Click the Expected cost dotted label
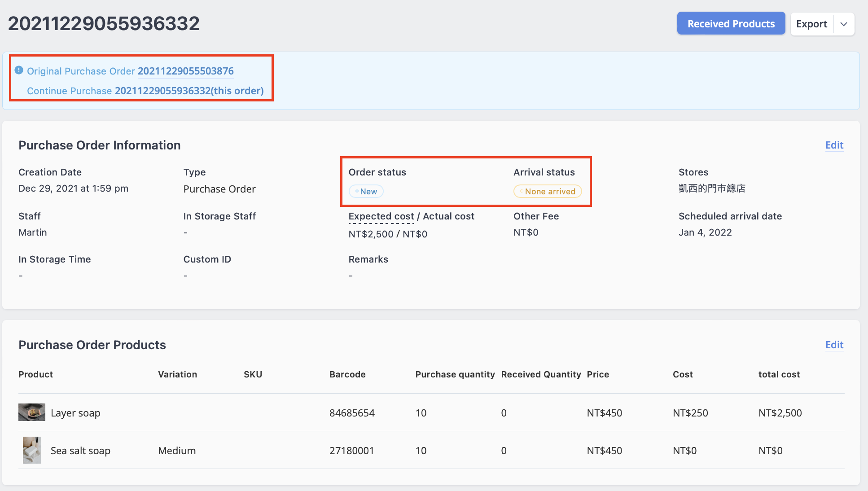This screenshot has width=868, height=491. pyautogui.click(x=381, y=216)
